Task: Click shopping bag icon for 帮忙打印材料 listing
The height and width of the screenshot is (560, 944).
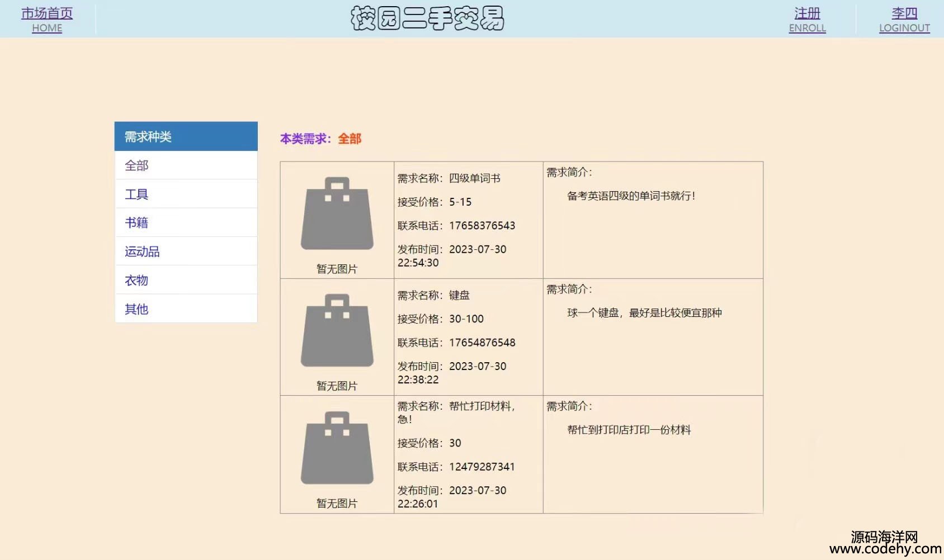Action: (x=337, y=448)
